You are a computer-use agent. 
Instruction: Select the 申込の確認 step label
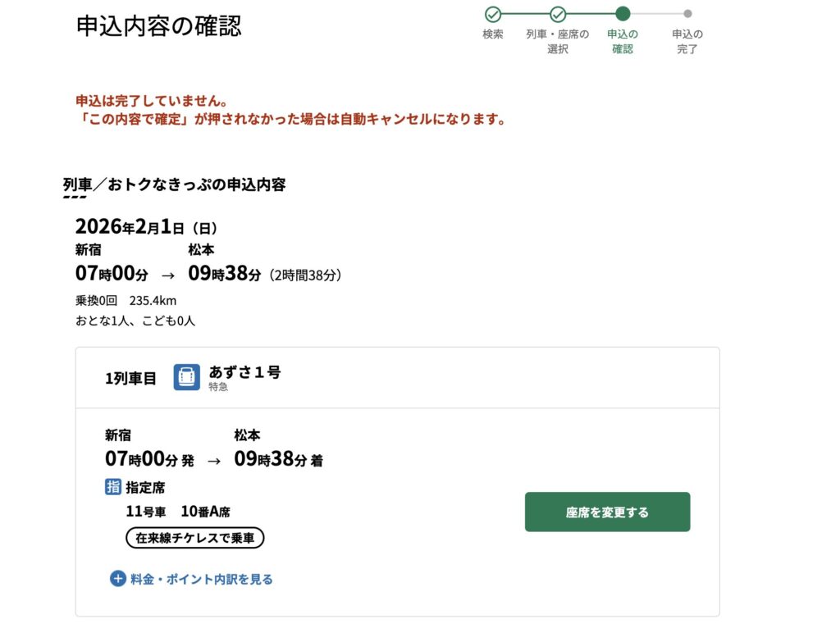pos(623,41)
